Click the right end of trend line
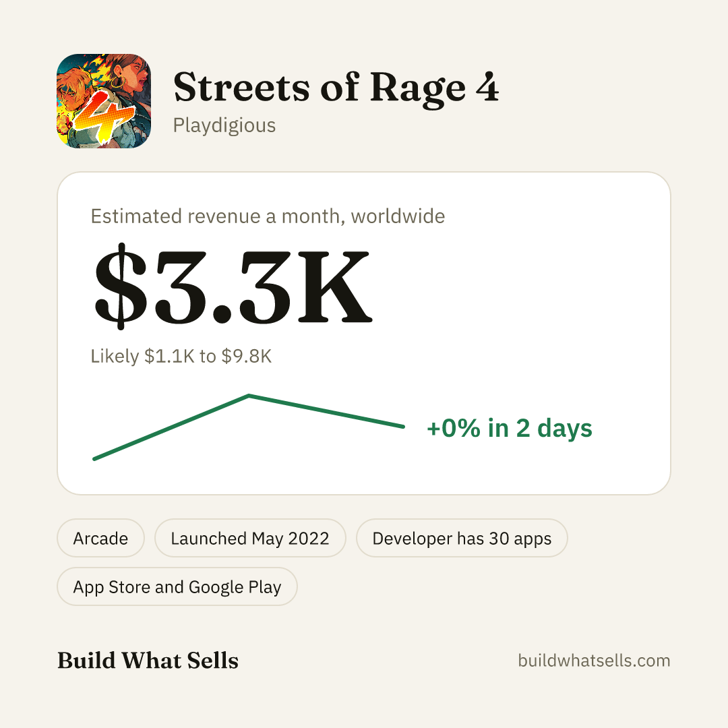 [x=402, y=426]
